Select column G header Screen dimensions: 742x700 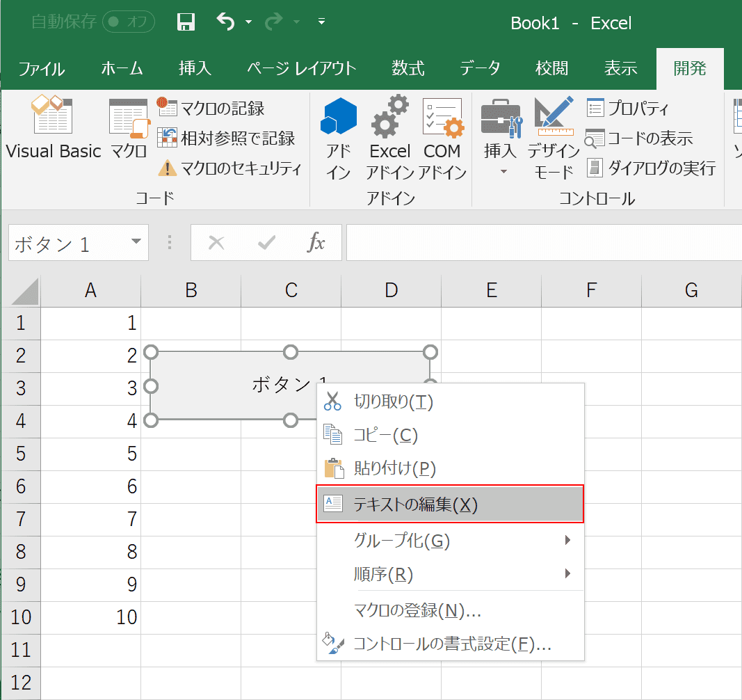click(691, 290)
